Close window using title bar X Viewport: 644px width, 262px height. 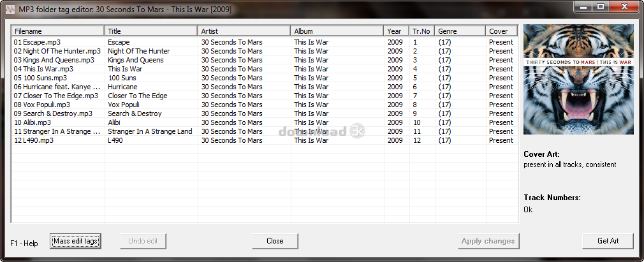pos(624,6)
